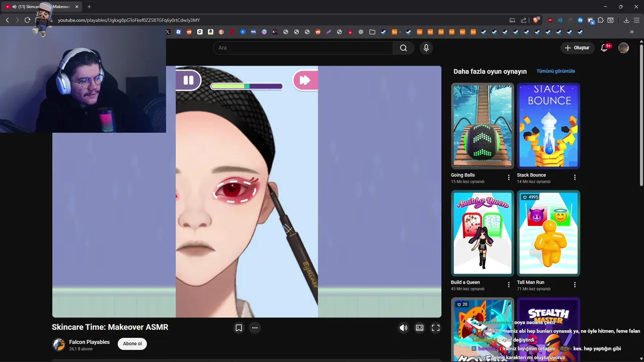Click the install/cast screen icon in address bar
The width and height of the screenshot is (644, 362).
(512, 20)
